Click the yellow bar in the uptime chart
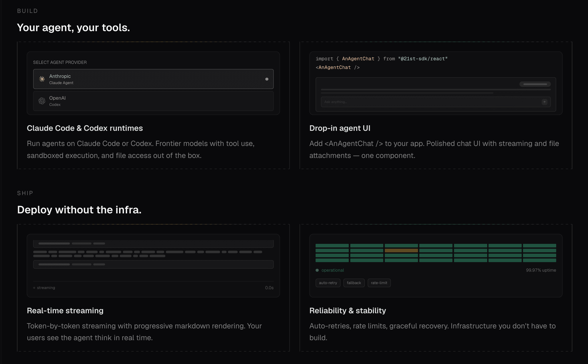 tap(402, 250)
